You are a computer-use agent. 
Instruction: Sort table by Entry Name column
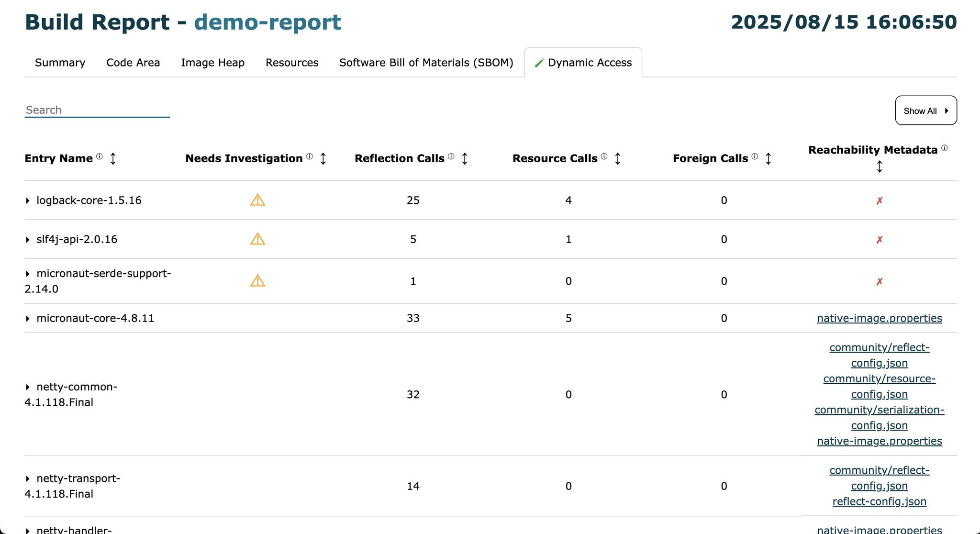coord(113,158)
